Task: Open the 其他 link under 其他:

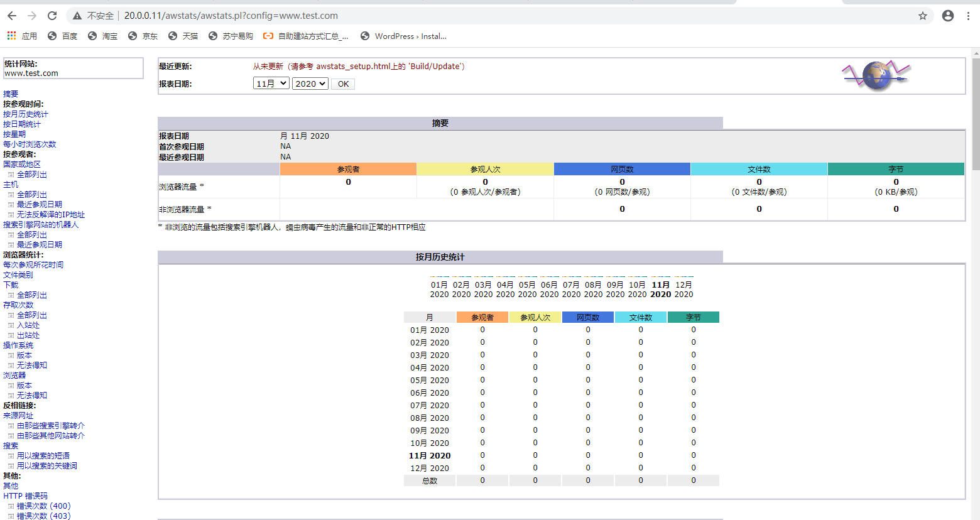Action: pos(11,486)
